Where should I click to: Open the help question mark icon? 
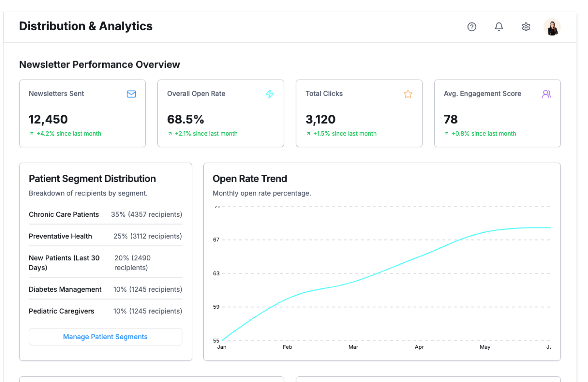(472, 27)
